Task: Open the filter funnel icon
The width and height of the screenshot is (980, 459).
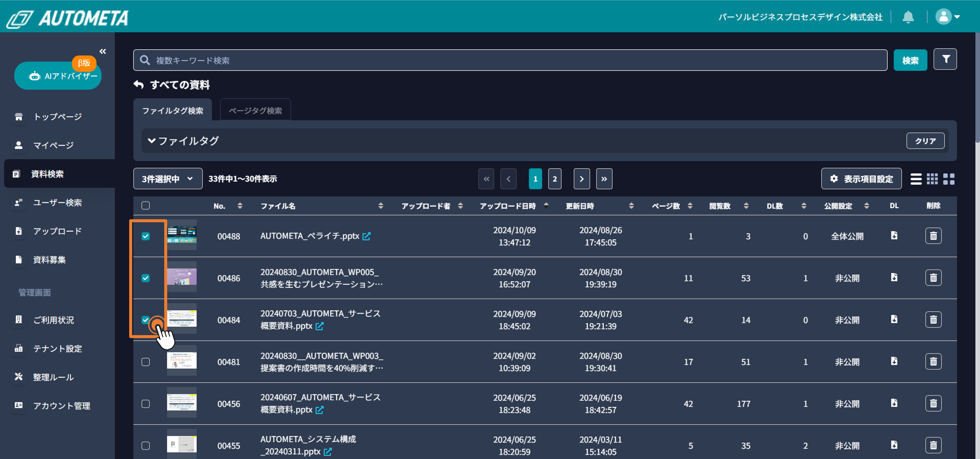Action: tap(945, 59)
